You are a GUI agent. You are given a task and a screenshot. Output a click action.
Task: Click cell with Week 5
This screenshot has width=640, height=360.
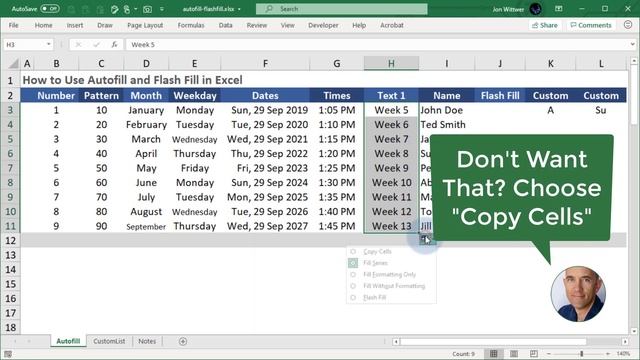point(391,110)
